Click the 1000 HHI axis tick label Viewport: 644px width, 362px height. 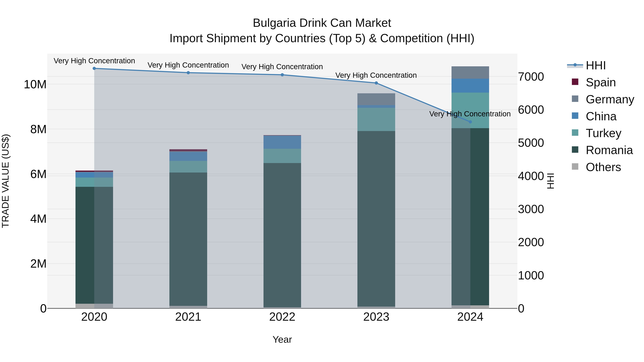click(531, 275)
